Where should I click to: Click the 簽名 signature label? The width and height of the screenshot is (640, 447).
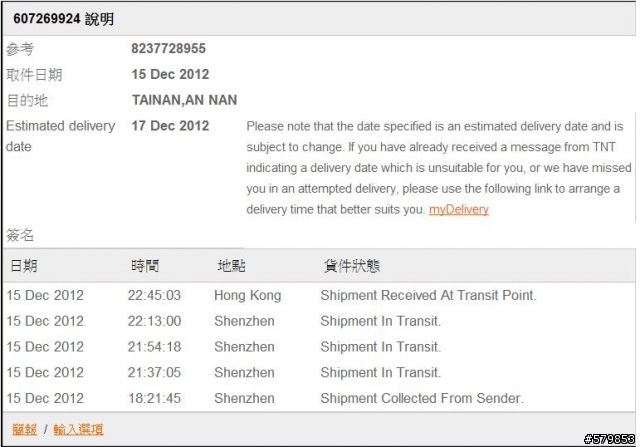(x=20, y=235)
